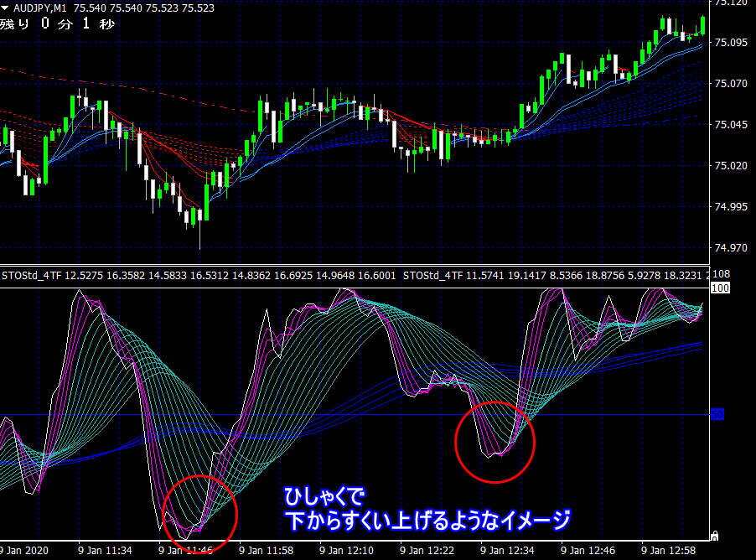Screen dimensions: 756x560
Task: Click the 9 Jan 12:22 time label
Action: 427,550
